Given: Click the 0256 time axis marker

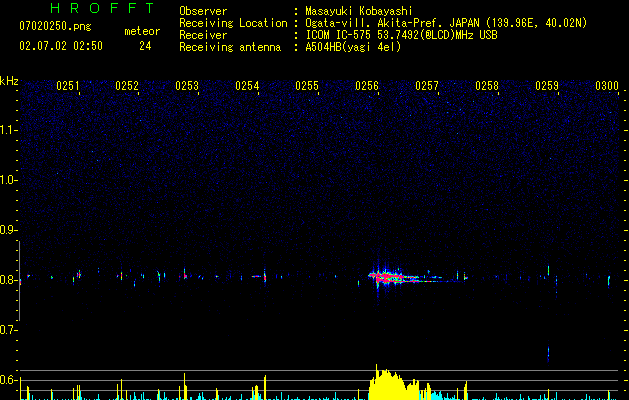Looking at the screenshot, I should tap(367, 86).
